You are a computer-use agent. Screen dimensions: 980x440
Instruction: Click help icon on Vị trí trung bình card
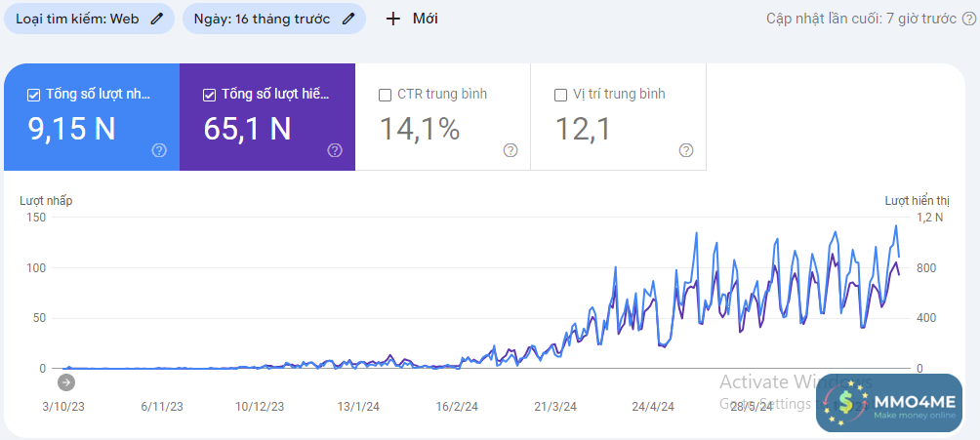(686, 150)
